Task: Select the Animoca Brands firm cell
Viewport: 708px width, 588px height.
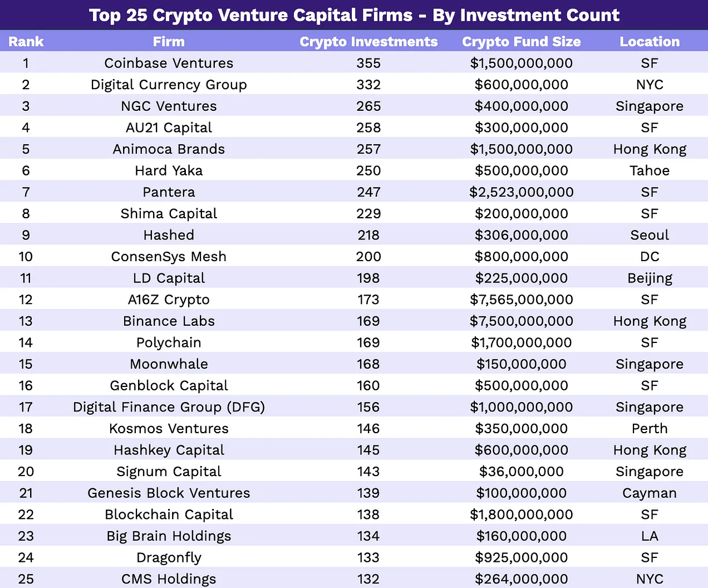Action: click(169, 149)
